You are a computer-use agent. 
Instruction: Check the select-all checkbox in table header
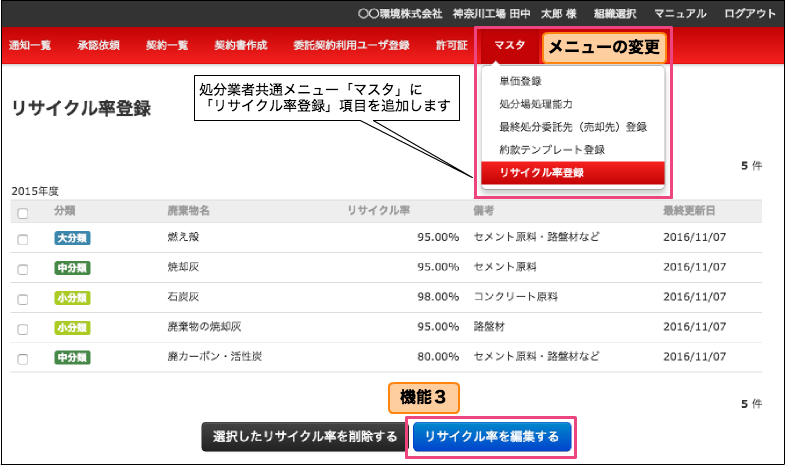[x=23, y=213]
